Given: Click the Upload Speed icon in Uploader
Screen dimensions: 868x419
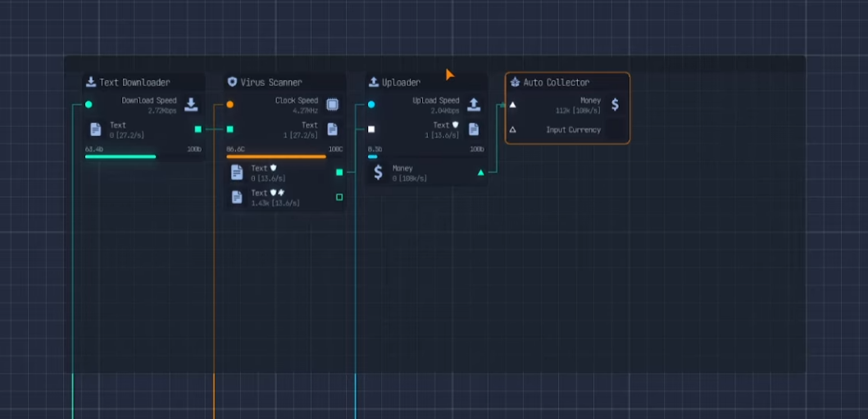Looking at the screenshot, I should coord(474,104).
